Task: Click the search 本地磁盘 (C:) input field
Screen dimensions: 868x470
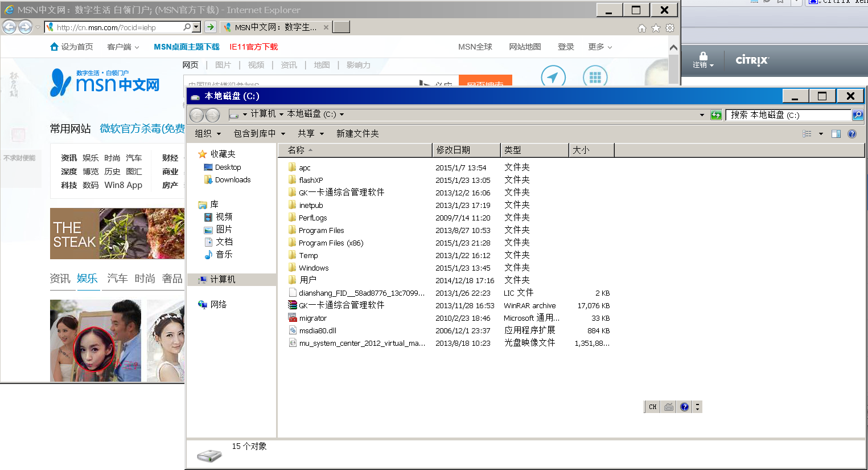Action: pos(789,115)
